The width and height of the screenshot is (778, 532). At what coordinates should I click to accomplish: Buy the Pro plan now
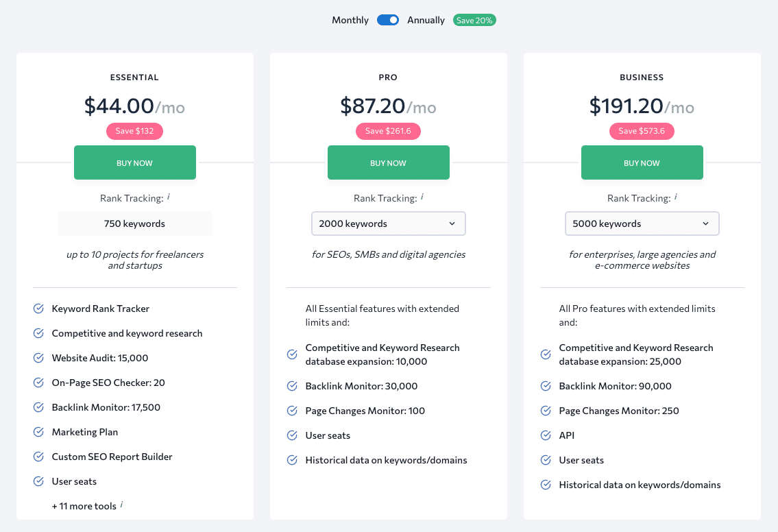389,162
